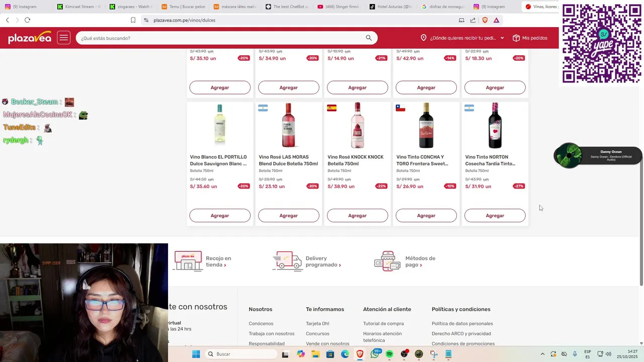Open Task View in the taskbar
This screenshot has width=644, height=362.
click(x=285, y=354)
